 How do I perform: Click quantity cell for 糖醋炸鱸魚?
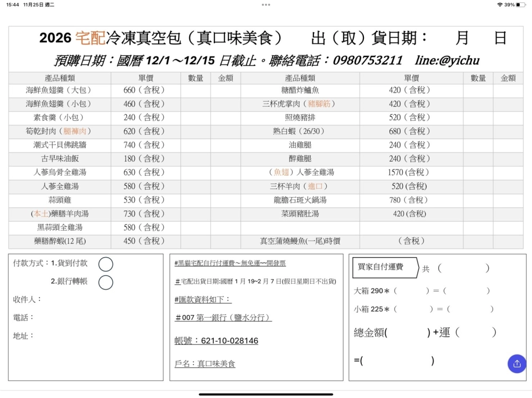pos(478,90)
